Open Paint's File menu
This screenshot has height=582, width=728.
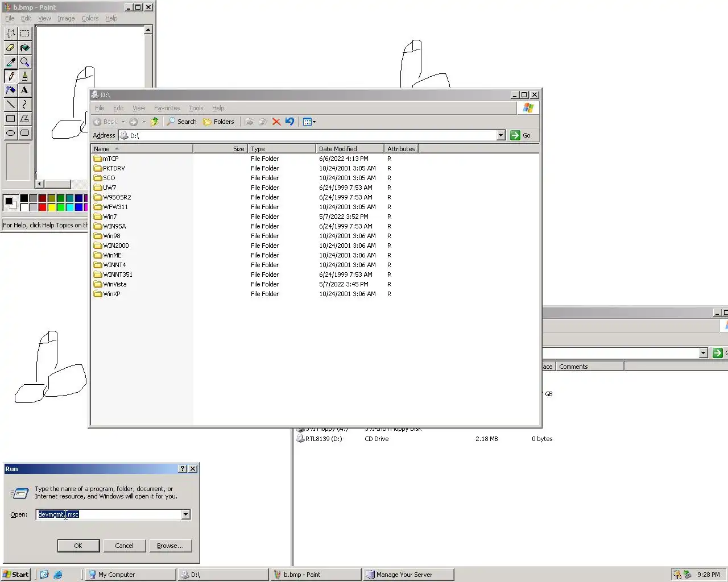10,18
